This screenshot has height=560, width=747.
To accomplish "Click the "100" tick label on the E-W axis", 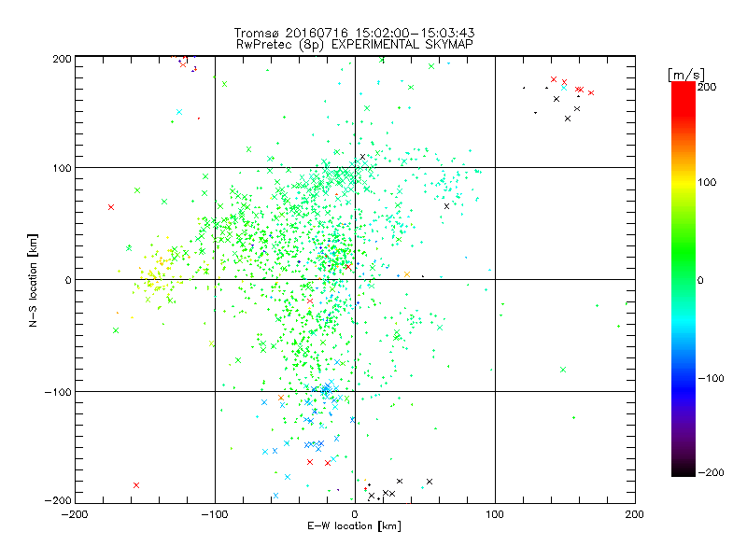I will tap(495, 514).
